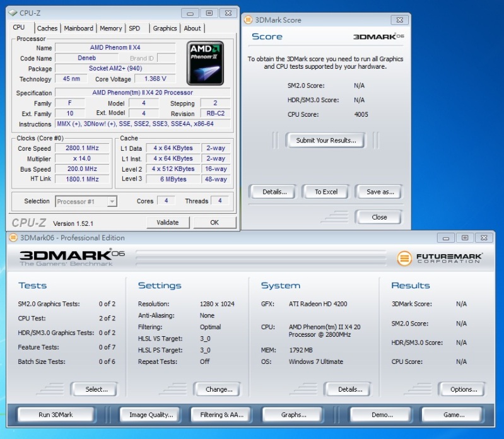Click the CPU Test count 2 of 2

(107, 318)
